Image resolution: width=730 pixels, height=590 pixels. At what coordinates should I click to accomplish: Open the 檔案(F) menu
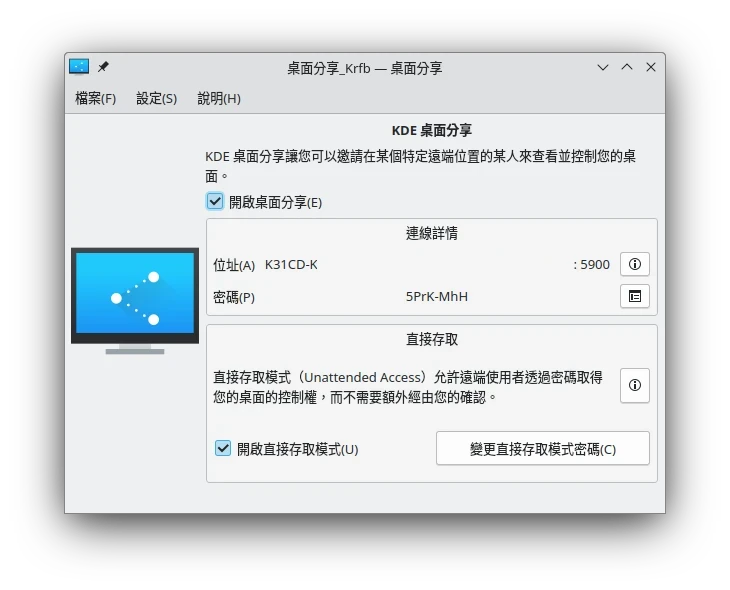tap(95, 98)
